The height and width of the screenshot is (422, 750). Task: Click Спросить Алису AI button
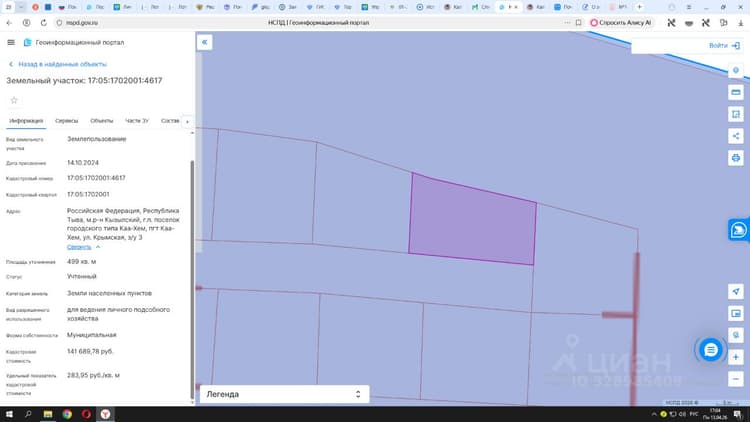[621, 22]
